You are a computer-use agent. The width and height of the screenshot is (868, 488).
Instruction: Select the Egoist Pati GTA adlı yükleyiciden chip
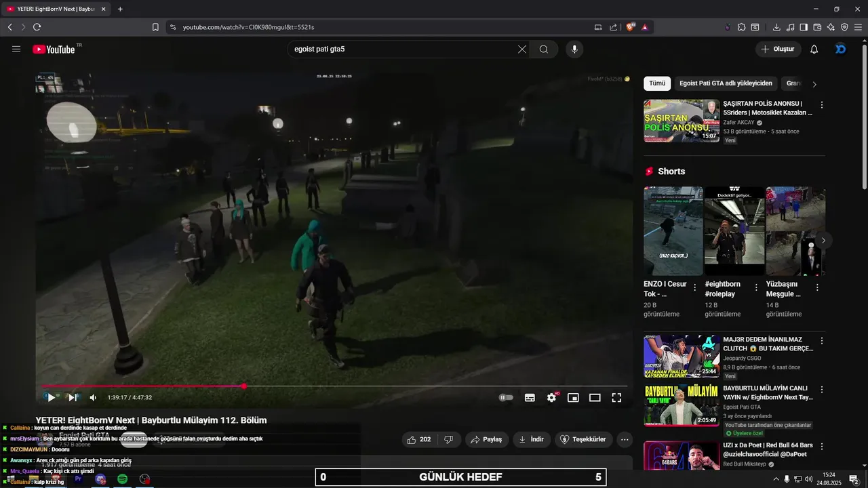pos(726,83)
